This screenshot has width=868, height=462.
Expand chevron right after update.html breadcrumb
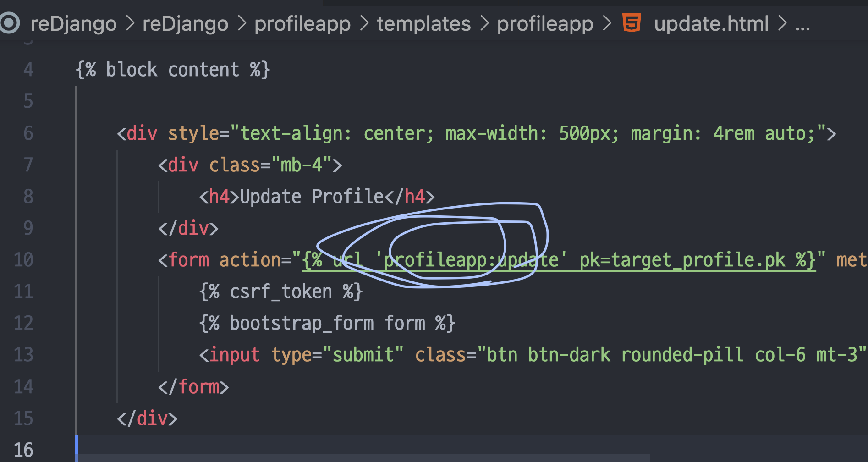[782, 23]
